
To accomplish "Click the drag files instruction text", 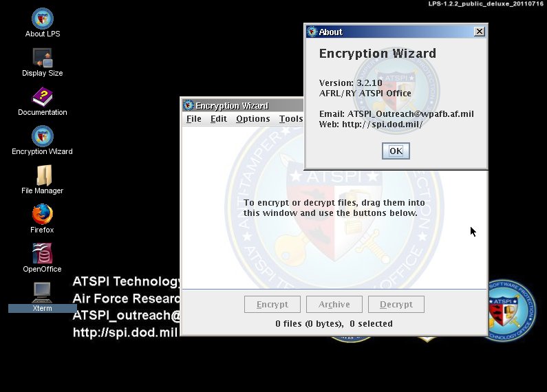I will click(334, 208).
